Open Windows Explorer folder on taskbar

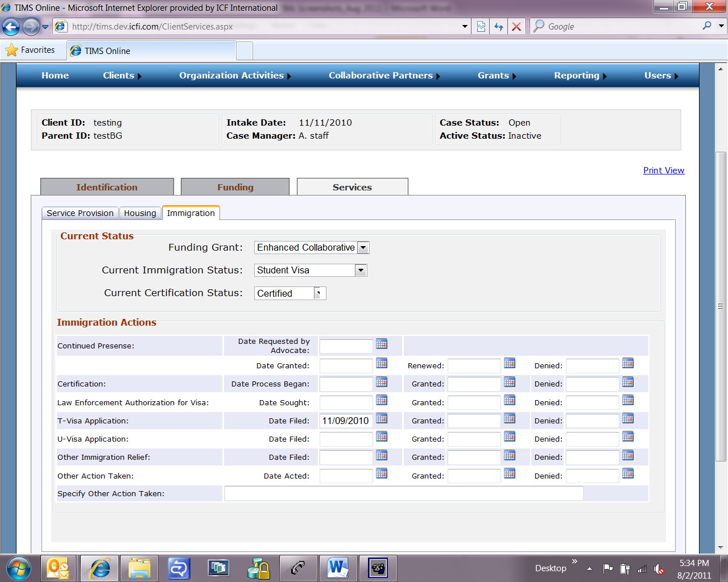point(139,568)
